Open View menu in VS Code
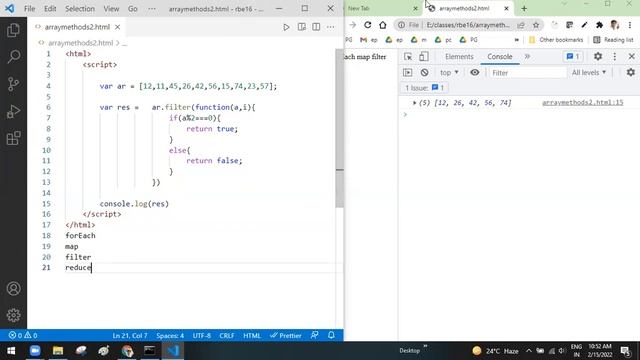 (x=111, y=9)
